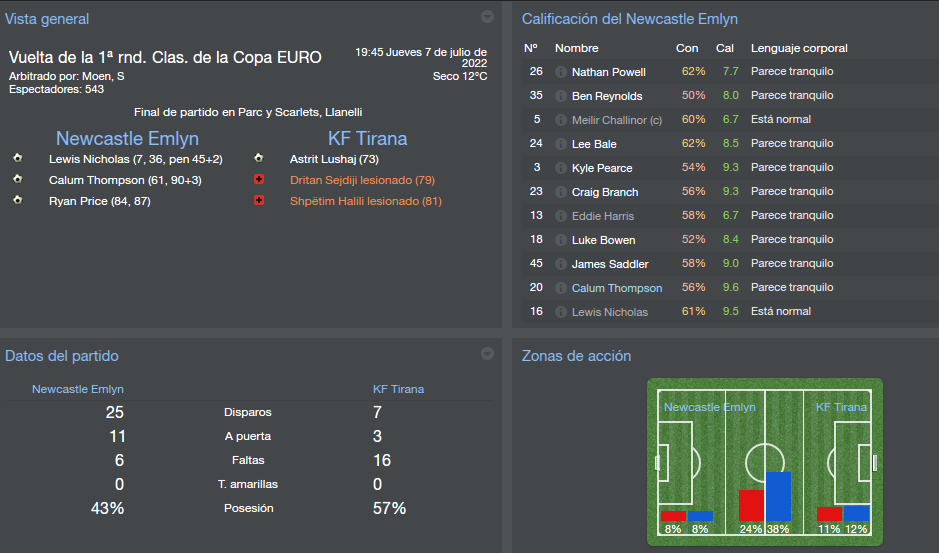
Task: Open KF Tirana team link in overview
Action: pos(368,138)
